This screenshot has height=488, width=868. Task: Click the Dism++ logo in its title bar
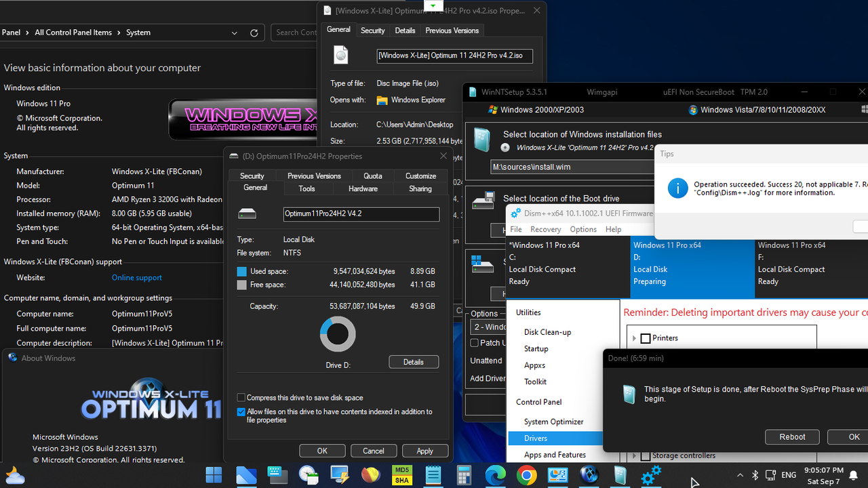coord(515,213)
